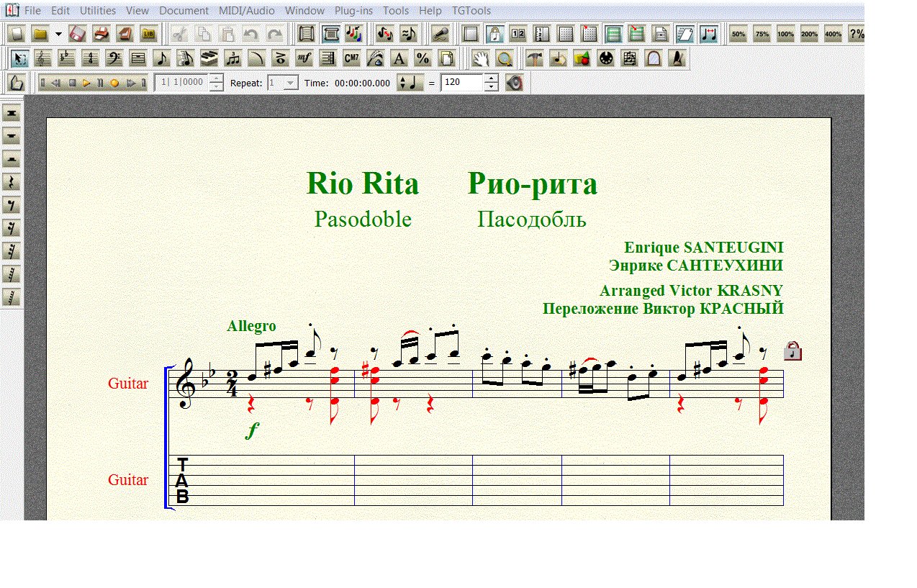The height and width of the screenshot is (588, 917).
Task: Click the Pause playback button
Action: tap(101, 83)
